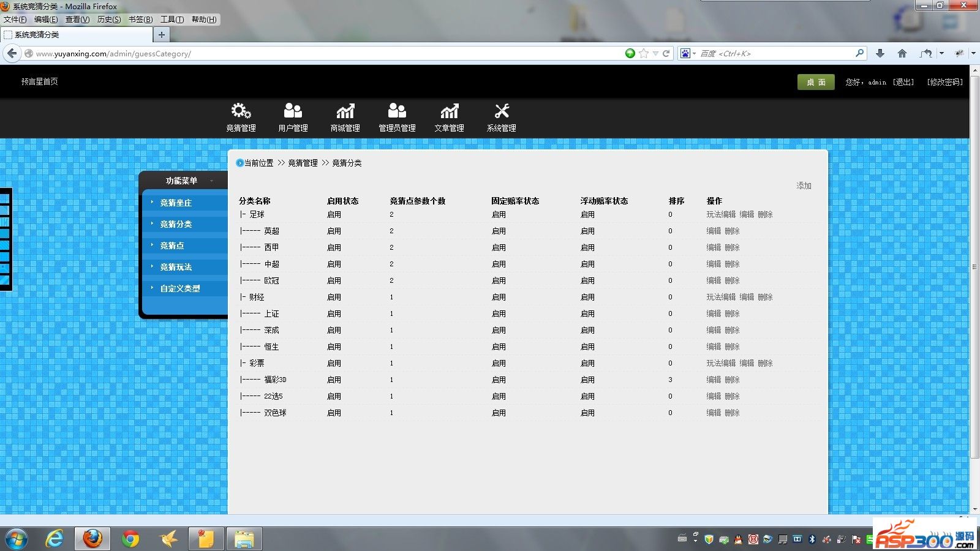Viewport: 980px width, 551px height.
Task: Click 编辑 for 中超 row
Action: coord(714,264)
